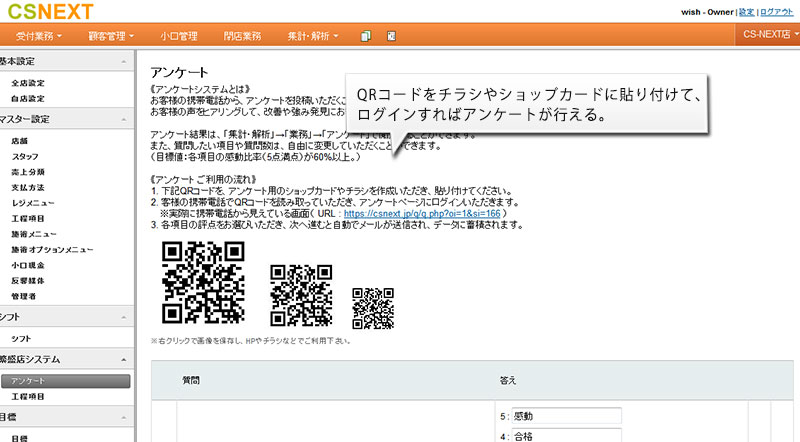Click the 質問 column header
The width and height of the screenshot is (800, 442).
pos(191,380)
